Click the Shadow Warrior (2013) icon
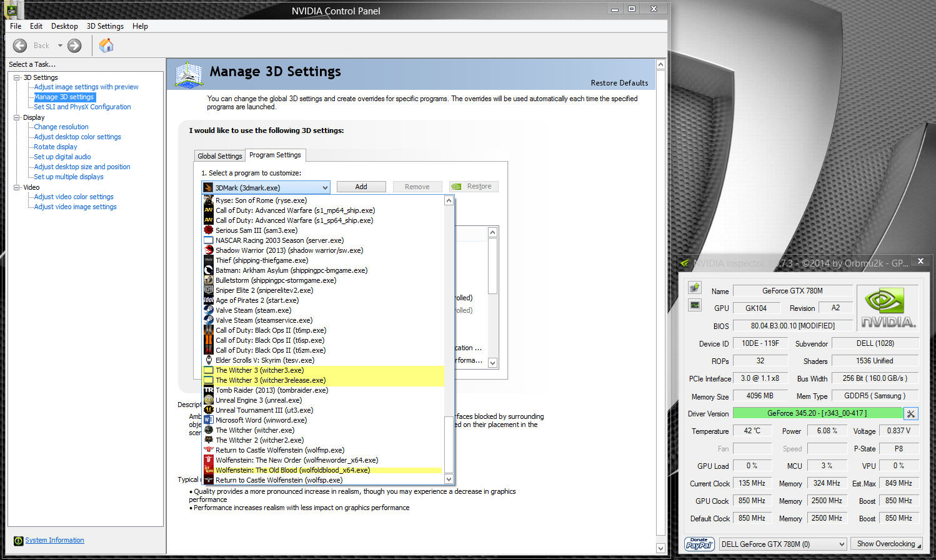Image resolution: width=936 pixels, height=560 pixels. click(209, 250)
